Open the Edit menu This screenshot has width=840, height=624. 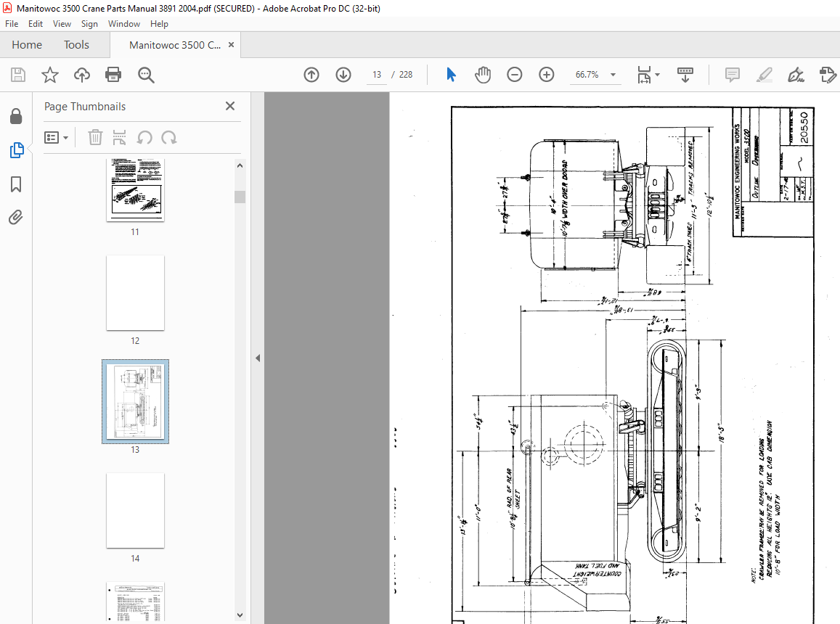(x=36, y=23)
